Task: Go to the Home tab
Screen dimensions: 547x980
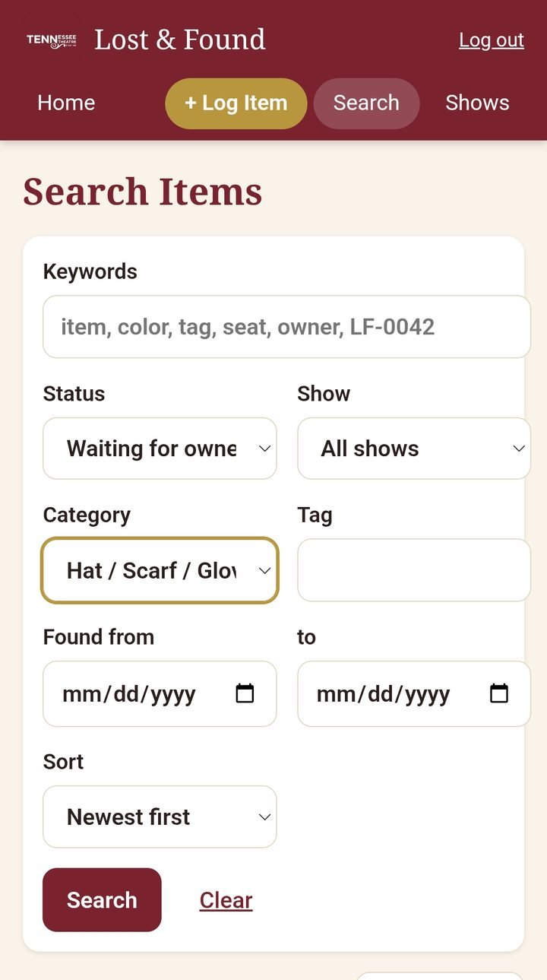Action: coord(66,103)
